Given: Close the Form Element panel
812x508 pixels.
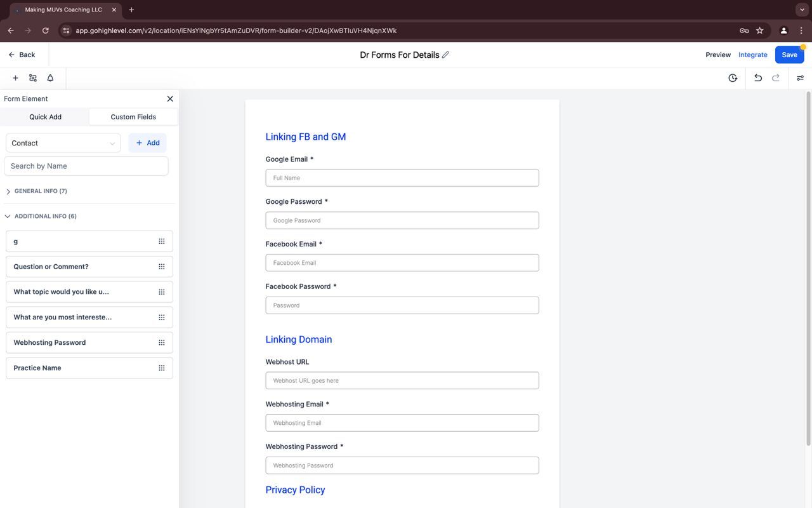Looking at the screenshot, I should (170, 98).
